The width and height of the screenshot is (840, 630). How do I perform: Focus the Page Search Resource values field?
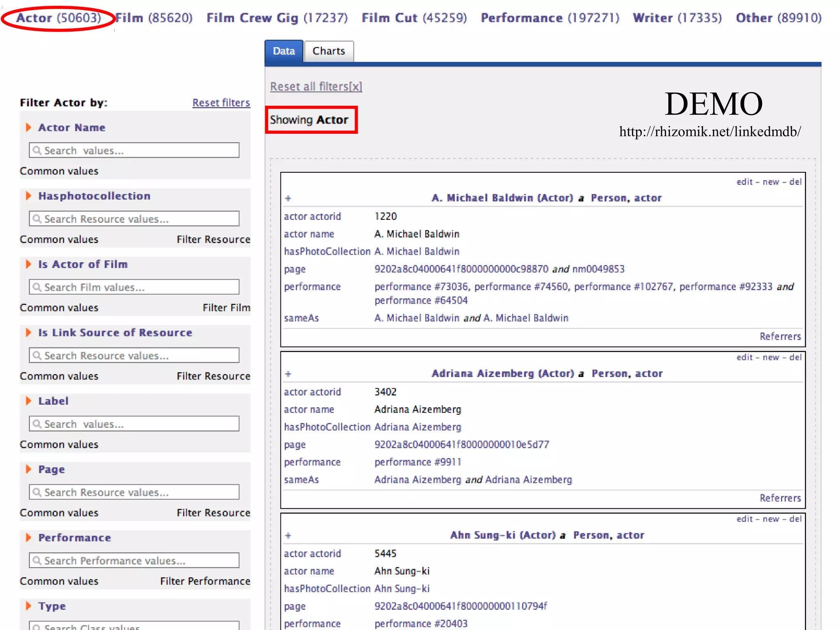coord(134,492)
